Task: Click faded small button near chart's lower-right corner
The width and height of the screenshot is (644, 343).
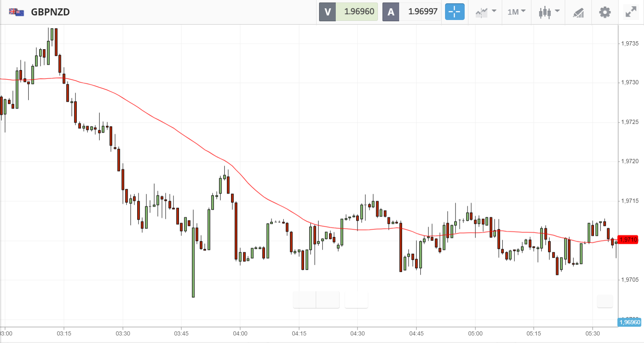Action: (x=605, y=301)
